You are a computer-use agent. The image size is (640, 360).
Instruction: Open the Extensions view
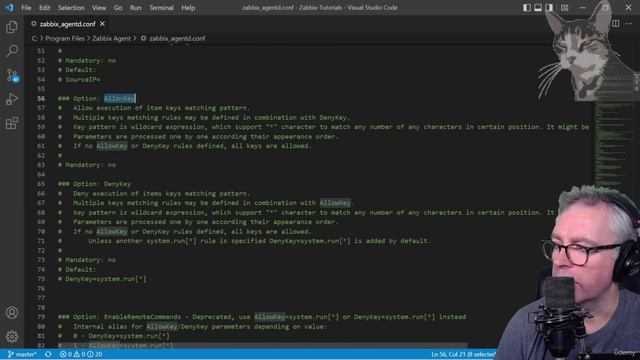12,123
